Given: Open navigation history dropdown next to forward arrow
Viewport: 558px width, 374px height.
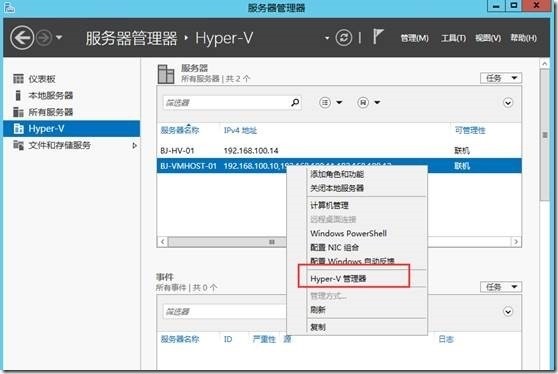Looking at the screenshot, I should click(59, 37).
